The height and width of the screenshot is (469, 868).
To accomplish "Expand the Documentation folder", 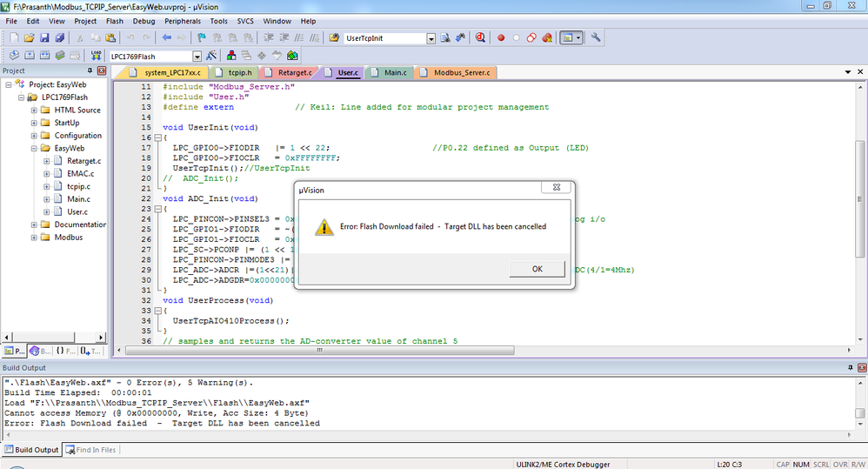I will click(34, 224).
